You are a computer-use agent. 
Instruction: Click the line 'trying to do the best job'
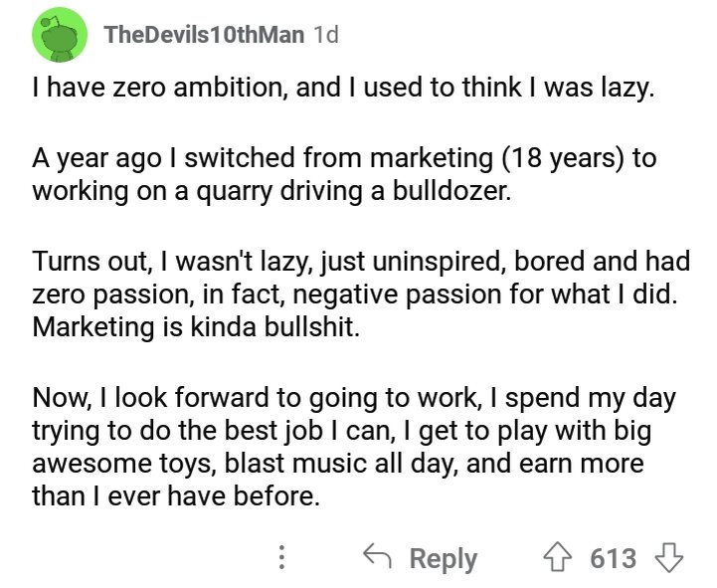click(x=341, y=431)
